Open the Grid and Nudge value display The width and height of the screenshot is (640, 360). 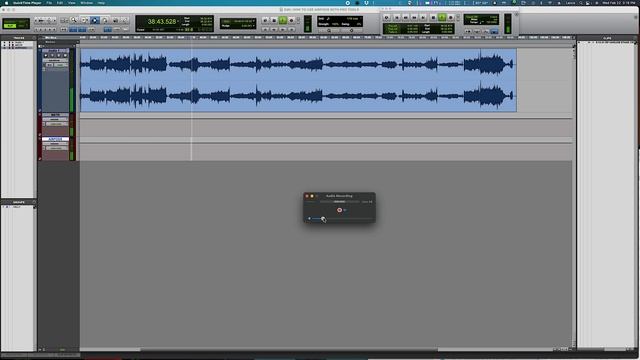click(238, 23)
